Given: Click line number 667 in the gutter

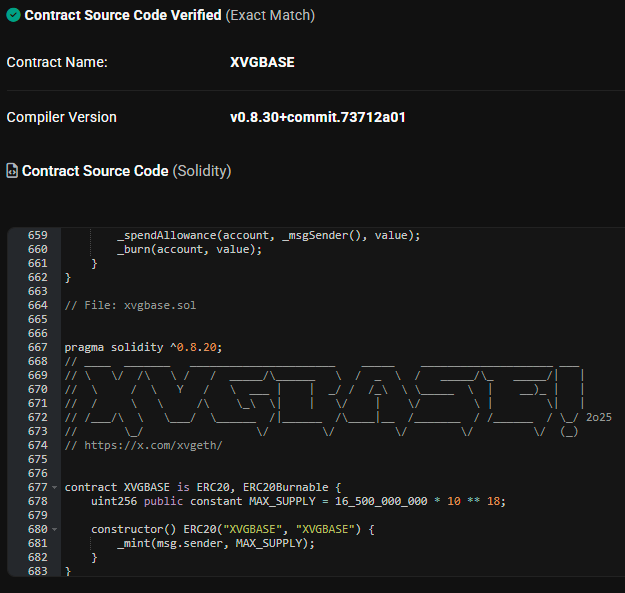Looking at the screenshot, I should coord(38,347).
